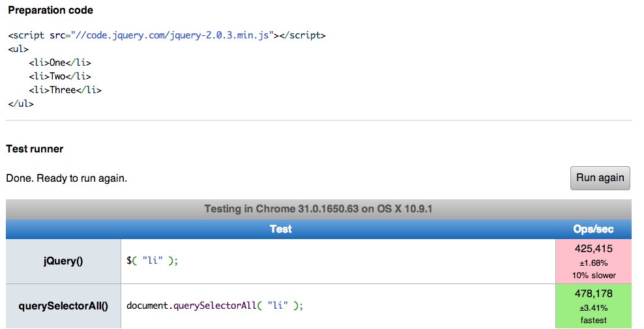Click the $( "li" ); code snippet

click(x=153, y=261)
